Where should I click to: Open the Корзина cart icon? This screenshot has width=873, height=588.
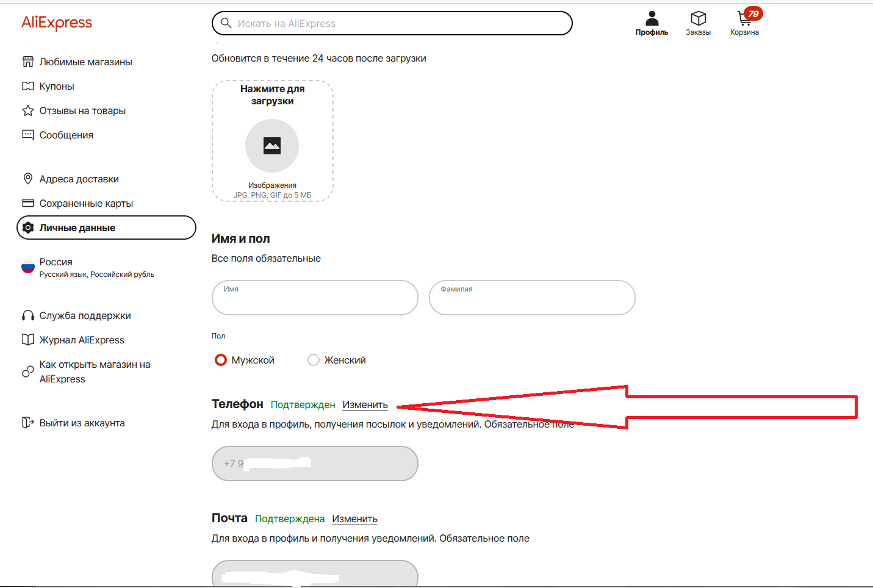744,18
